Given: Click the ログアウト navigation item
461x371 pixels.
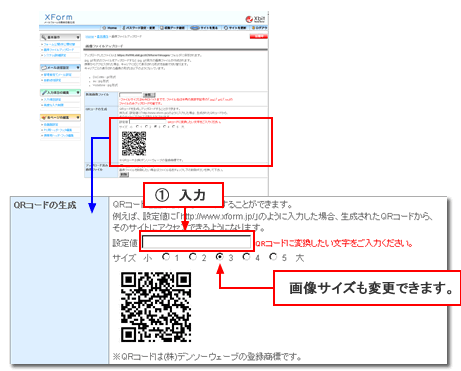Looking at the screenshot, I should point(261,28).
